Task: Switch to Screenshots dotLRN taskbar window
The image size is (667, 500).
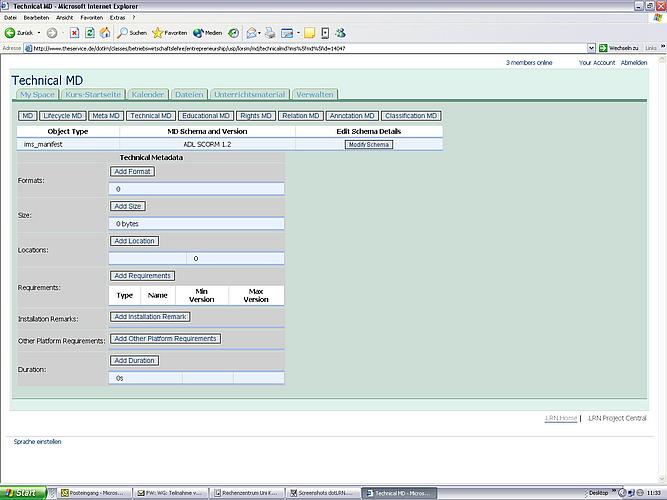Action: tap(323, 493)
